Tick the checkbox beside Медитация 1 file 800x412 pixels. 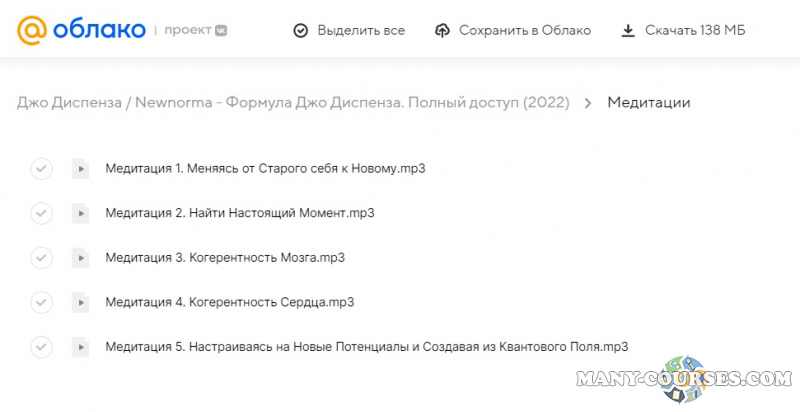click(x=41, y=168)
